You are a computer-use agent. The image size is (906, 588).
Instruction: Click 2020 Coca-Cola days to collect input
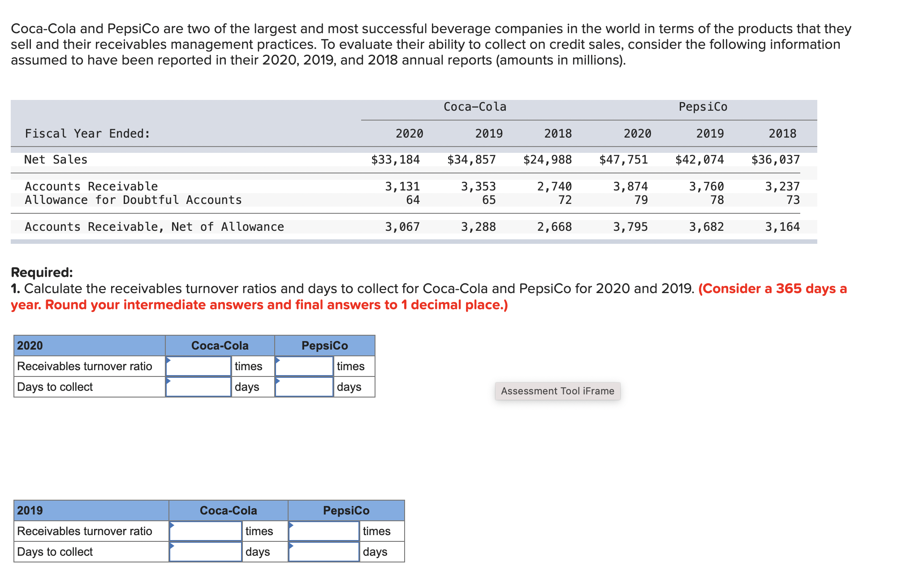pyautogui.click(x=198, y=387)
